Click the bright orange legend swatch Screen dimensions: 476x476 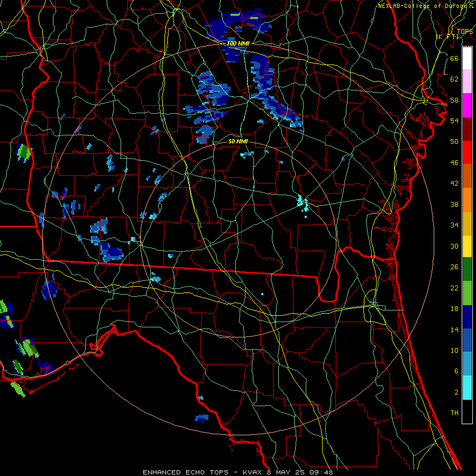coord(467,200)
